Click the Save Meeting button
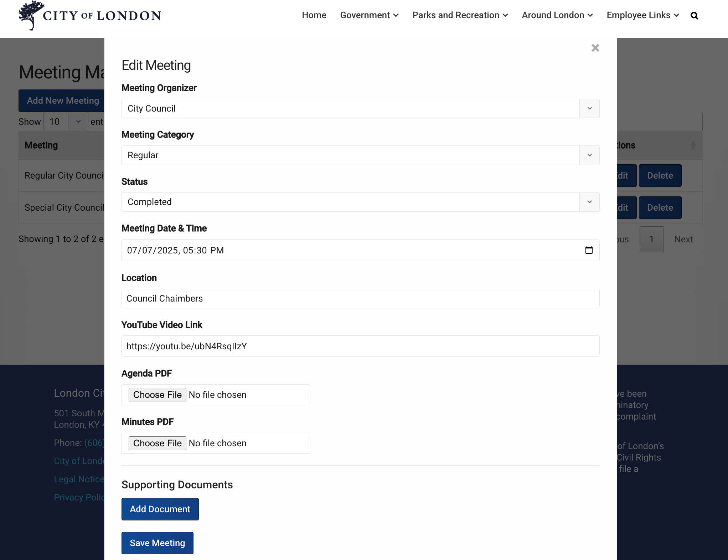Screen dimensions: 728x560 click(x=157, y=543)
